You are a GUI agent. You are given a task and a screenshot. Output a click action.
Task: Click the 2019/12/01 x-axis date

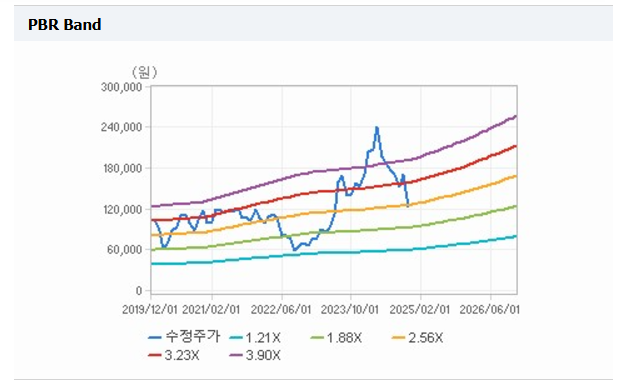[x=150, y=309]
